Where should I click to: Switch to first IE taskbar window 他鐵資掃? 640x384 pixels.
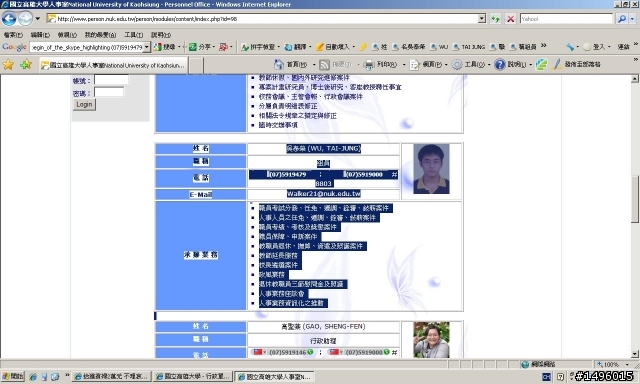coord(112,377)
